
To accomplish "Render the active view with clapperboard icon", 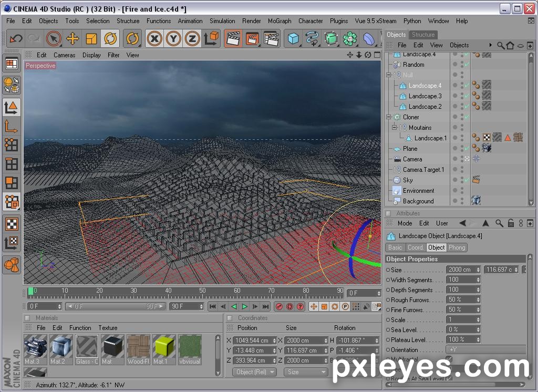I will coord(233,38).
